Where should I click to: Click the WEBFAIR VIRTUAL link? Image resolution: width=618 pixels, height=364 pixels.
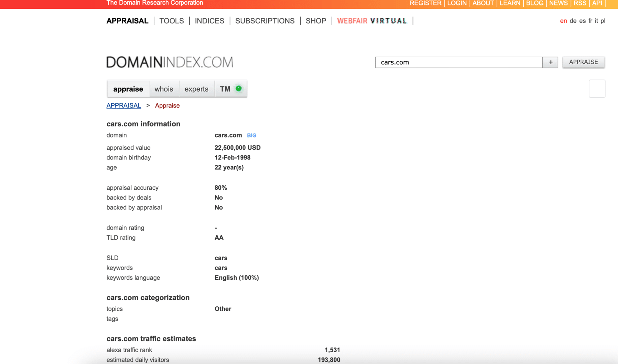coord(372,21)
